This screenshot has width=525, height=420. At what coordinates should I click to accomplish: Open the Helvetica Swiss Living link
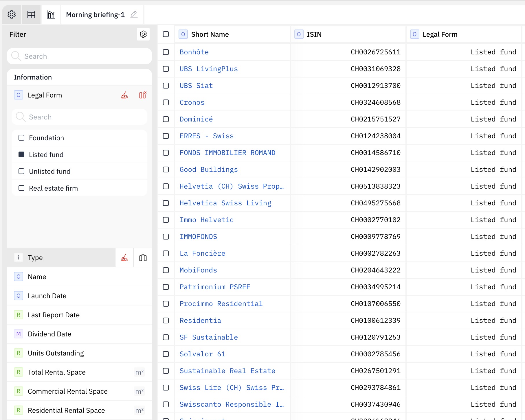[x=225, y=203]
